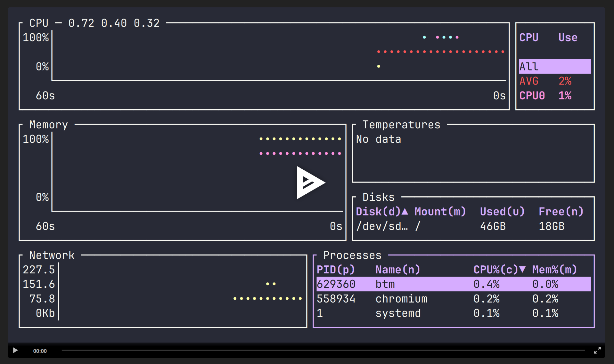Image resolution: width=614 pixels, height=364 pixels.
Task: Sort disks by the Used(u) column
Action: coord(502,212)
